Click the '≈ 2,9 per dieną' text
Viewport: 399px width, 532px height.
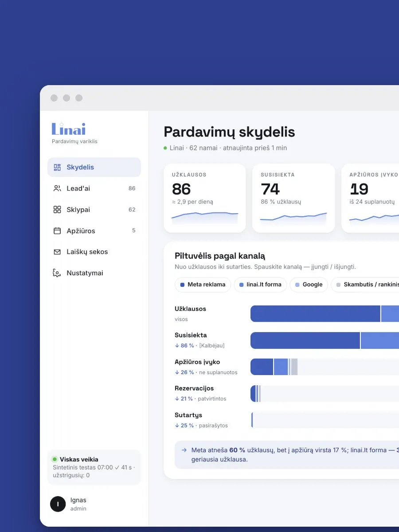[192, 202]
